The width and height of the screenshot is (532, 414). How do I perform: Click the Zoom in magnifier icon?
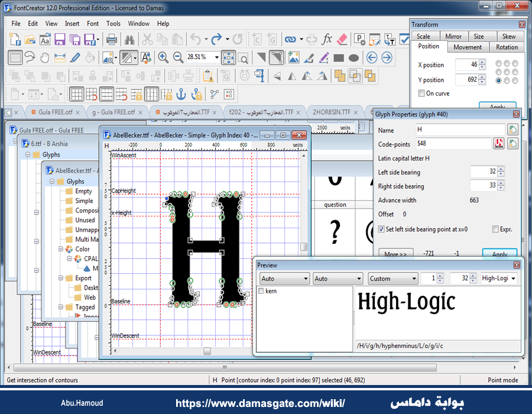(163, 58)
